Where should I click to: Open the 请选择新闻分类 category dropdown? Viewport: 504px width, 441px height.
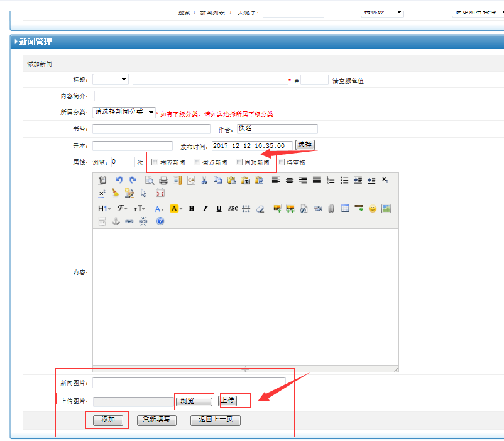click(124, 112)
